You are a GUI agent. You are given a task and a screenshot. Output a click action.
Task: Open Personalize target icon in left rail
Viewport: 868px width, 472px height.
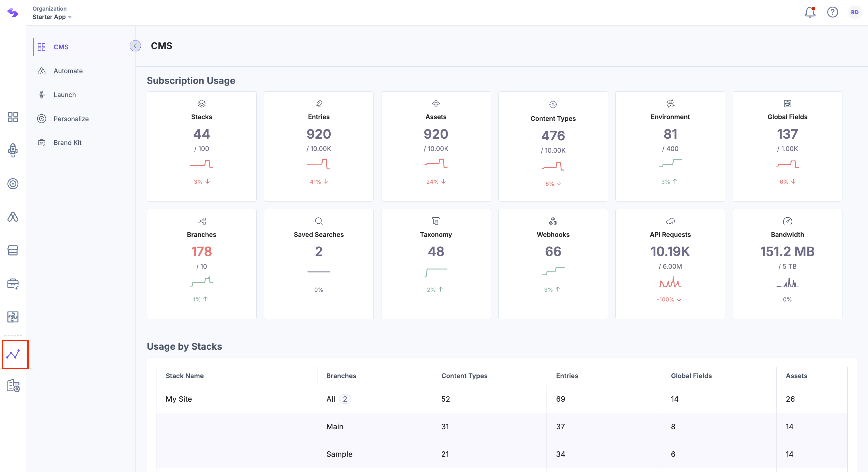coord(13,184)
